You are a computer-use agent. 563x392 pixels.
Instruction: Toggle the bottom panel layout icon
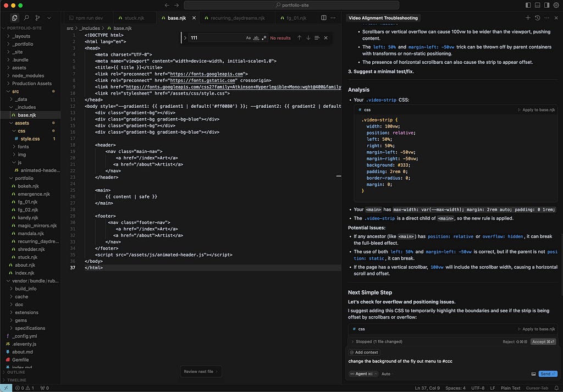[537, 5]
